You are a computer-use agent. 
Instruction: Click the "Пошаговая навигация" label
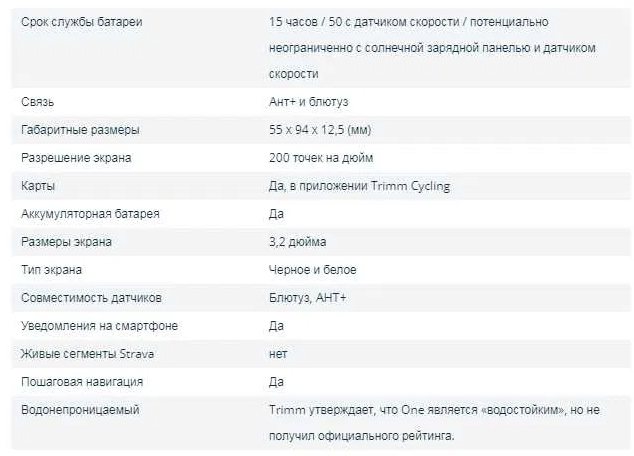pyautogui.click(x=82, y=382)
